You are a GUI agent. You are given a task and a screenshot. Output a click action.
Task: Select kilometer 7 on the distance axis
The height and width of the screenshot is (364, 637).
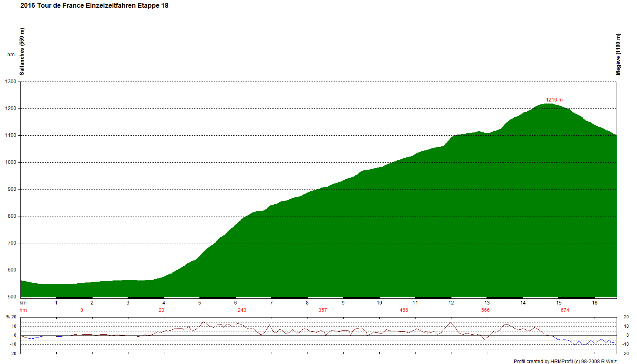tap(272, 303)
